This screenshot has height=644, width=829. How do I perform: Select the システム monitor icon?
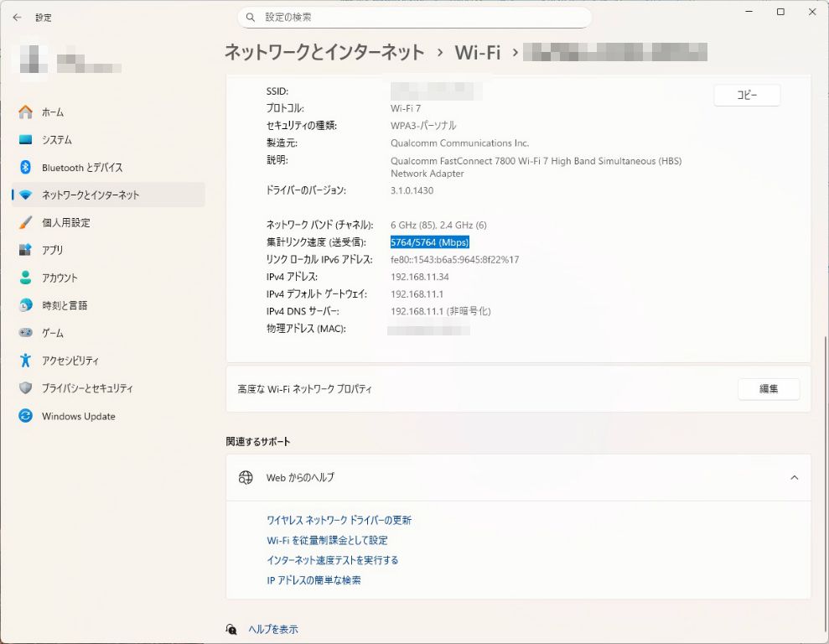[26, 140]
